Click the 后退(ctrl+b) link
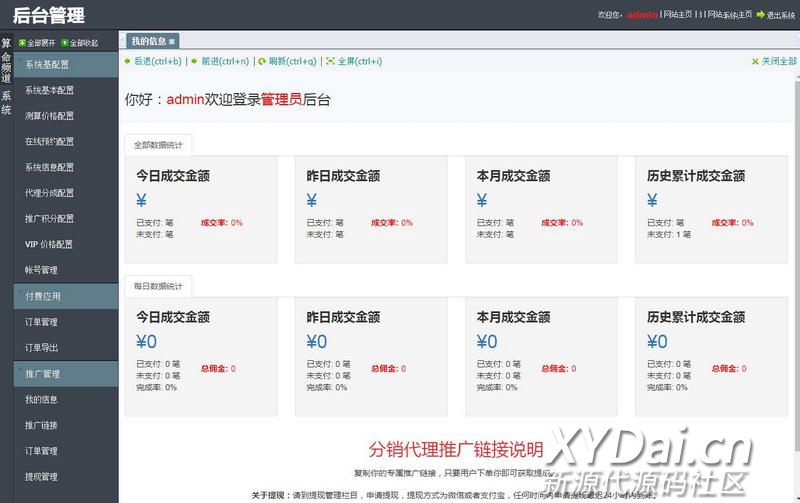This screenshot has height=503, width=800. [x=158, y=61]
